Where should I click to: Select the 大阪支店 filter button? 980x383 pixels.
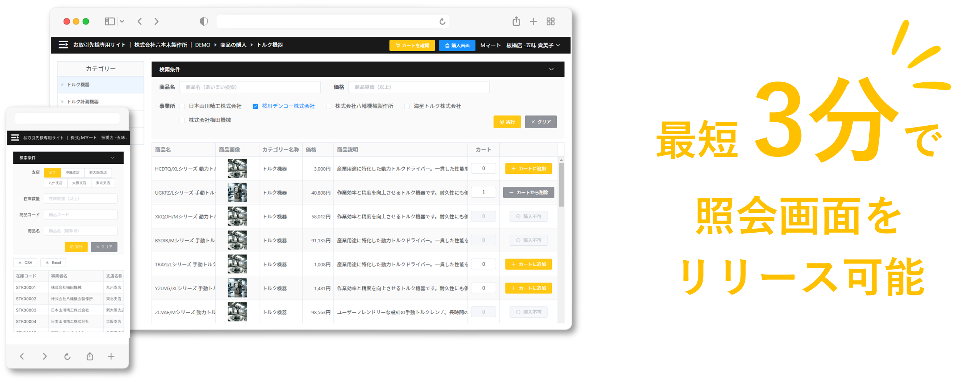click(79, 183)
